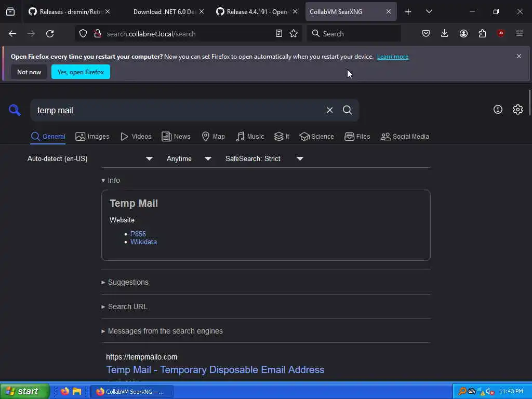
Task: Click the Not now button
Action: pyautogui.click(x=29, y=72)
